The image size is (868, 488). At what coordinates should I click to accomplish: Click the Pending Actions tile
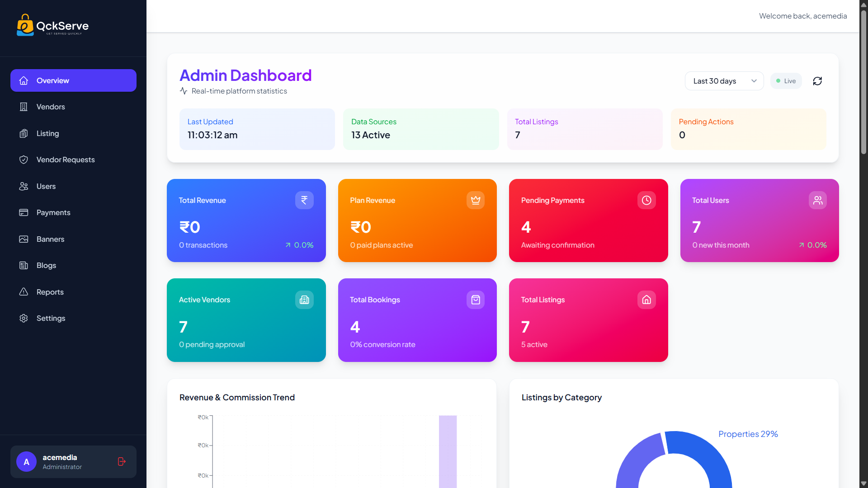click(x=749, y=129)
